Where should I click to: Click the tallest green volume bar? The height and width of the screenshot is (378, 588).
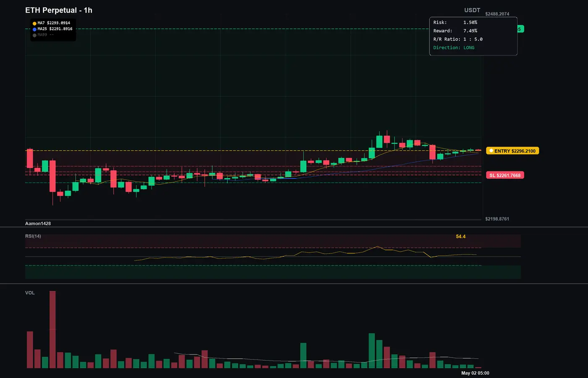(372, 351)
